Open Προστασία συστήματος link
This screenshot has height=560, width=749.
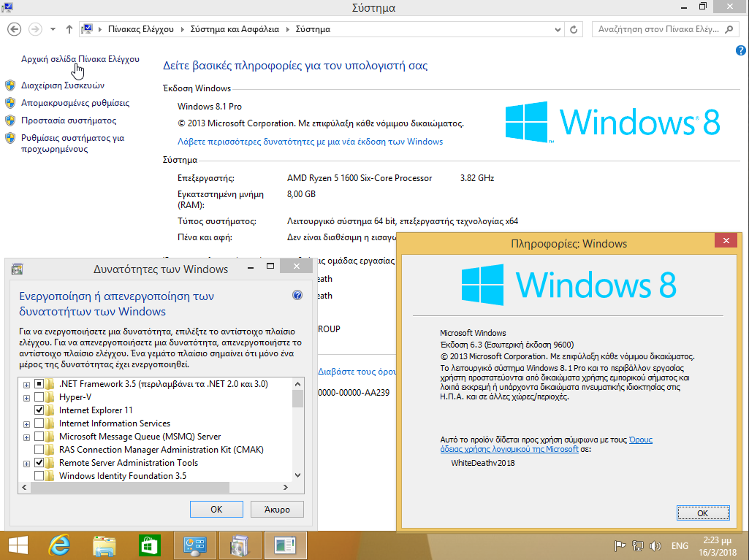pos(69,120)
